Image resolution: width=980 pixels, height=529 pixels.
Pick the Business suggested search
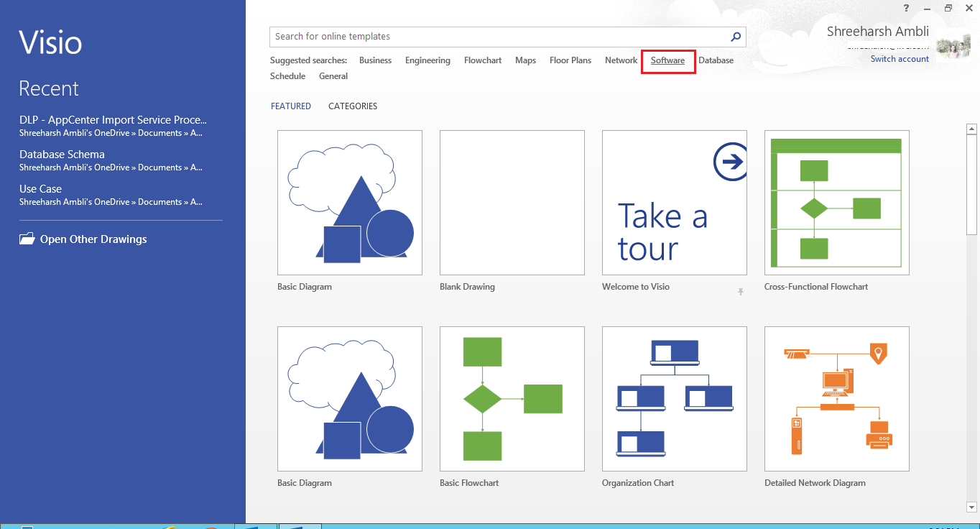pos(375,60)
